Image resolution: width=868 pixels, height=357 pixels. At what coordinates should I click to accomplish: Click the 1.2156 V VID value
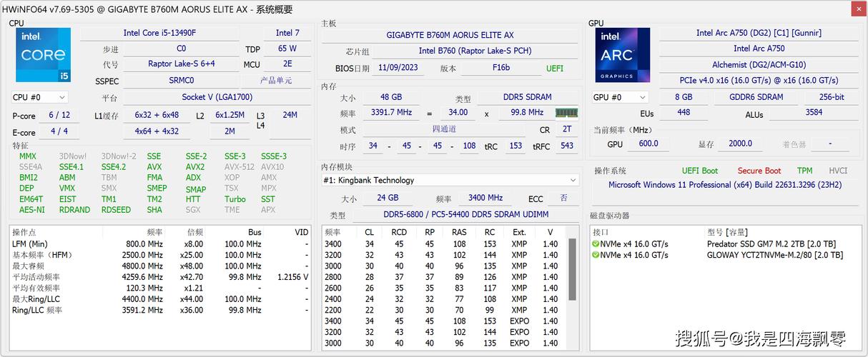point(292,277)
